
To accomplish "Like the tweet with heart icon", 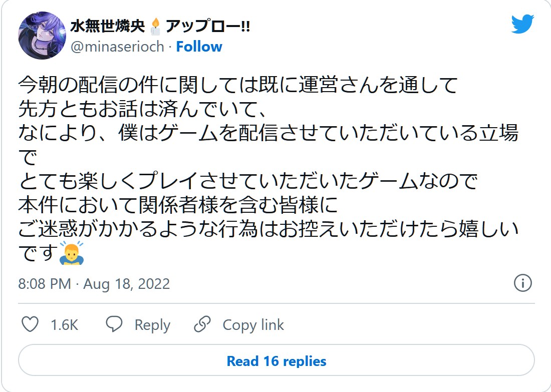I will pos(31,324).
